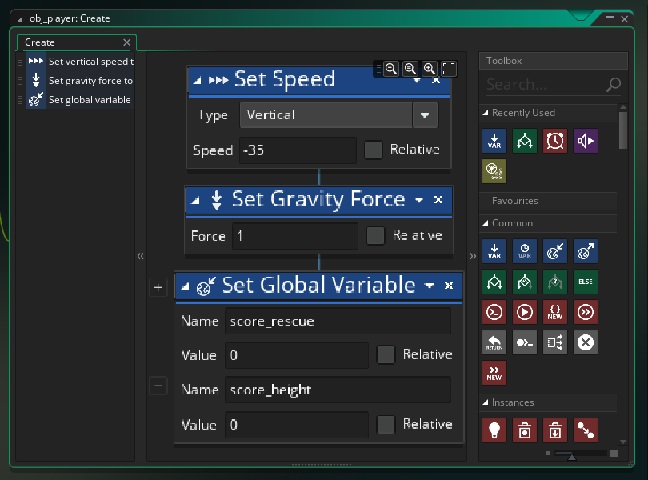The image size is (648, 480).
Task: Switch to the Create event tab
Action: tap(41, 42)
